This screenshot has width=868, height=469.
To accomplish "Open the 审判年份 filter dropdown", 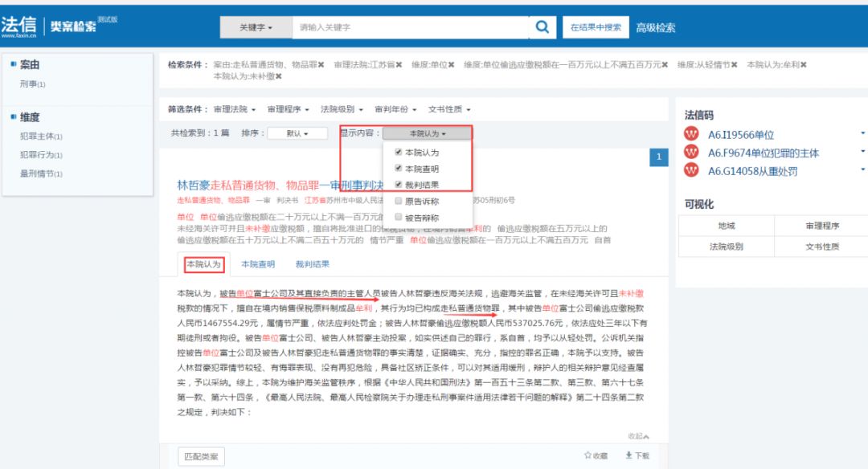I will [x=395, y=109].
